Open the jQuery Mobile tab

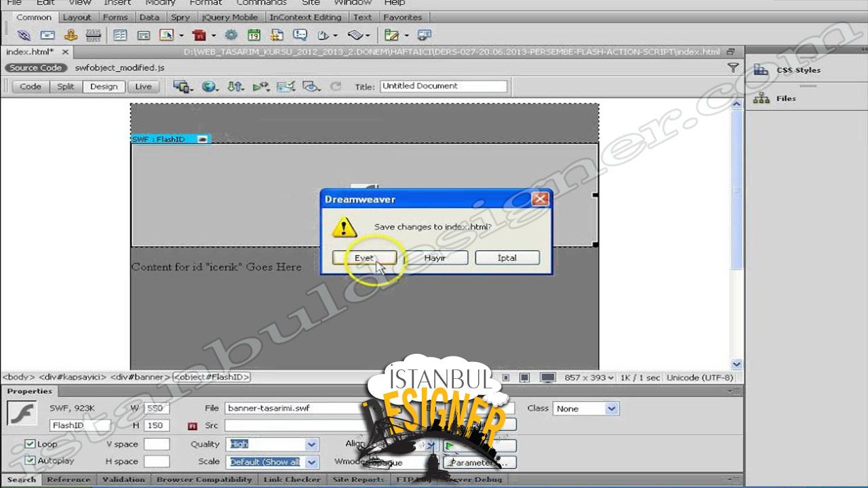point(230,17)
